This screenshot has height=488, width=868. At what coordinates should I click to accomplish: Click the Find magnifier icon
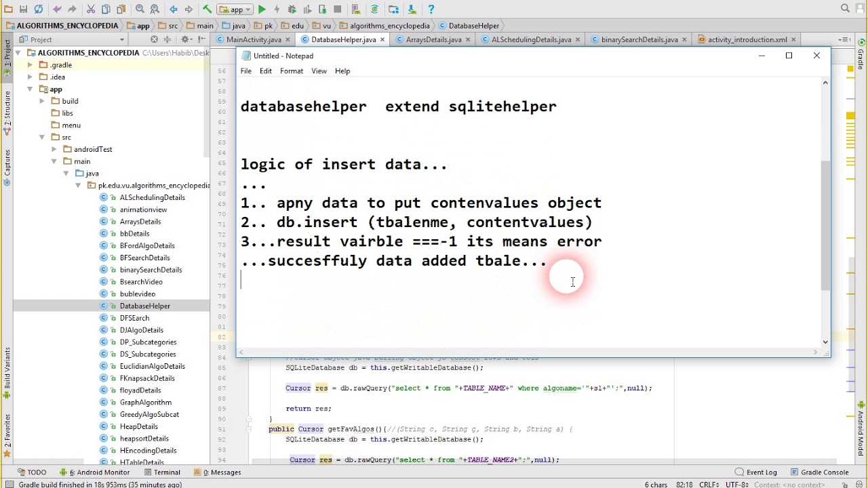coord(140,9)
